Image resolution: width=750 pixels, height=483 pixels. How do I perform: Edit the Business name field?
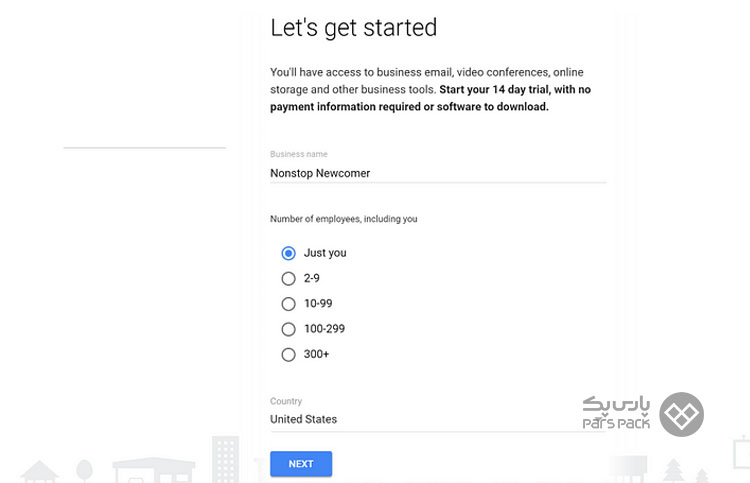438,173
